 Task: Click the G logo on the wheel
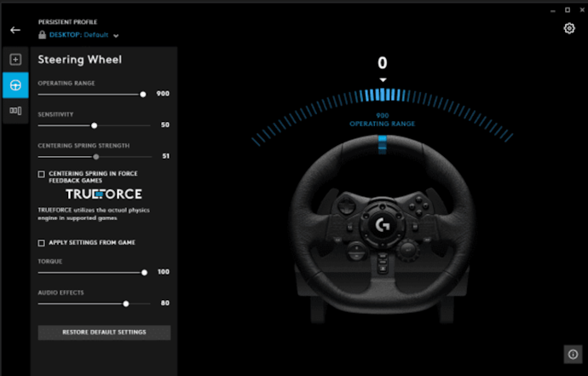point(383,225)
